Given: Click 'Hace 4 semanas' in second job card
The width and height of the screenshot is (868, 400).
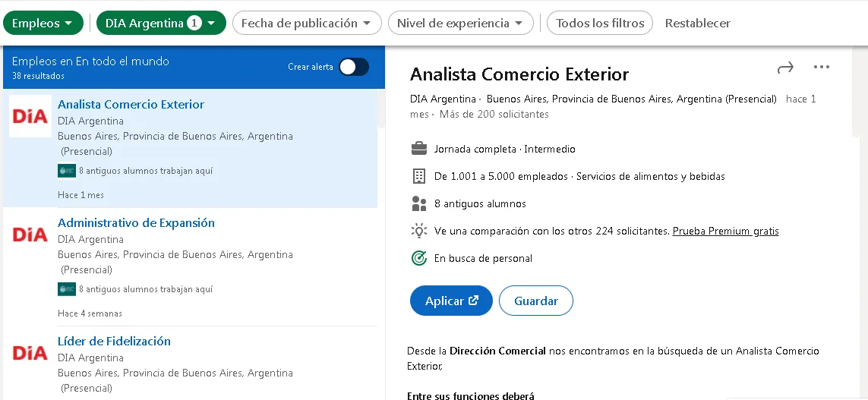Looking at the screenshot, I should pos(90,313).
